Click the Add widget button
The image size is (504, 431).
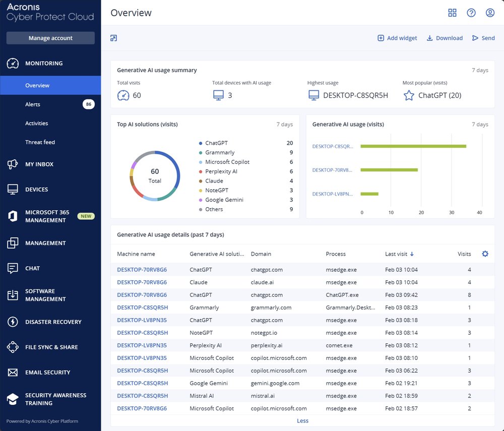coord(397,38)
